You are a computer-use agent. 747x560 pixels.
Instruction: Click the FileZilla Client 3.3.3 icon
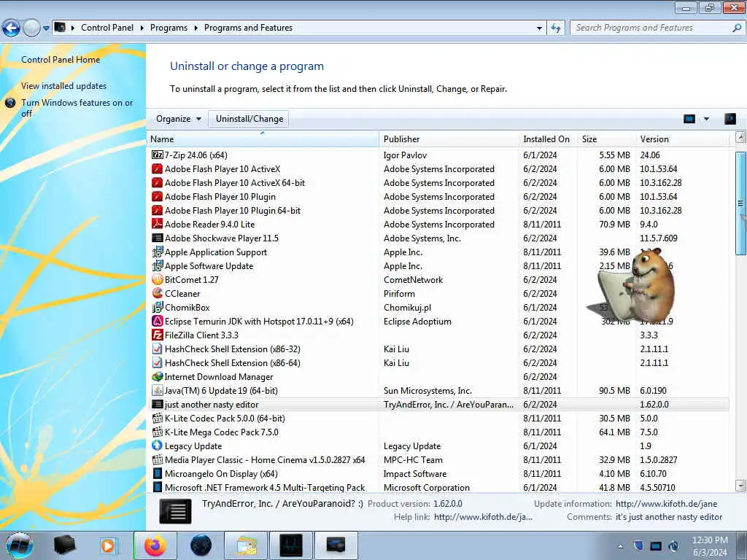[158, 335]
